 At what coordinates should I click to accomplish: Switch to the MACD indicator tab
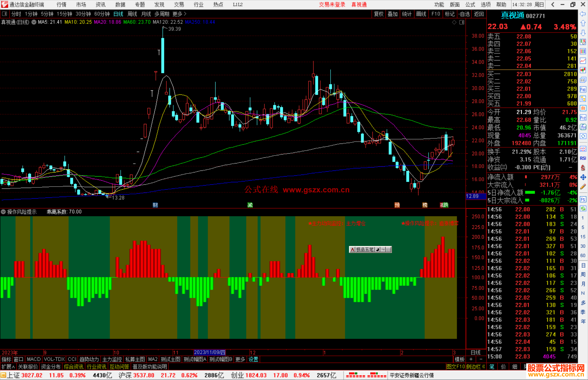coord(34,359)
